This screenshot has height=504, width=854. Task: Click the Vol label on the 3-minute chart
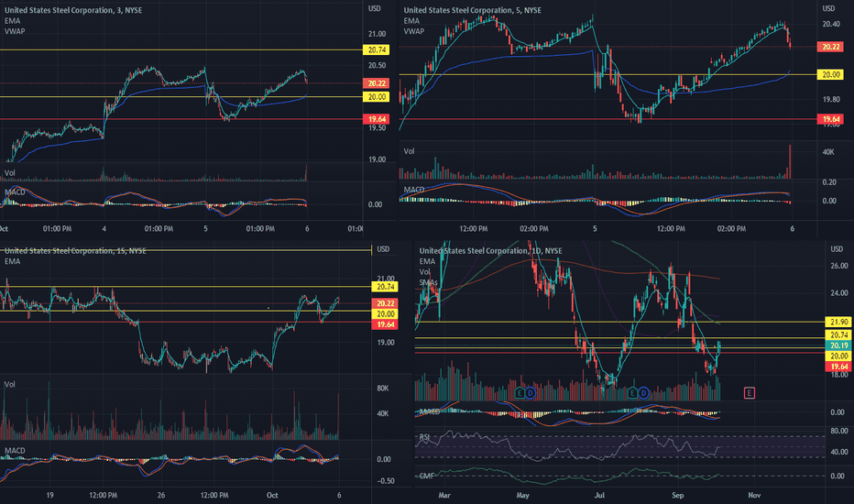click(10, 172)
